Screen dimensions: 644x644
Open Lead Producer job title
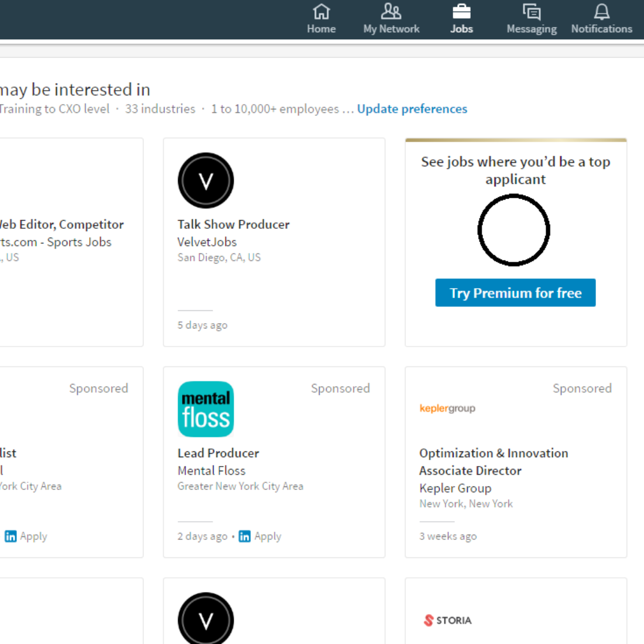[218, 453]
